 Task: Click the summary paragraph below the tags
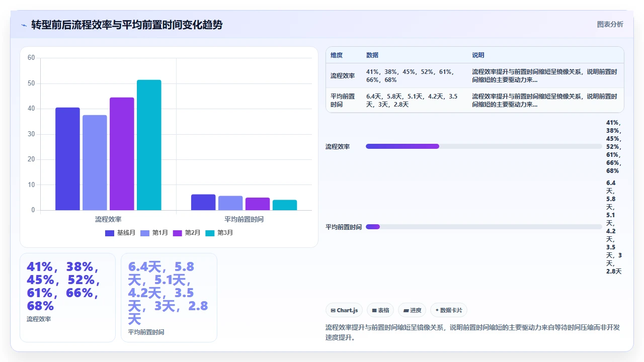coord(473,332)
